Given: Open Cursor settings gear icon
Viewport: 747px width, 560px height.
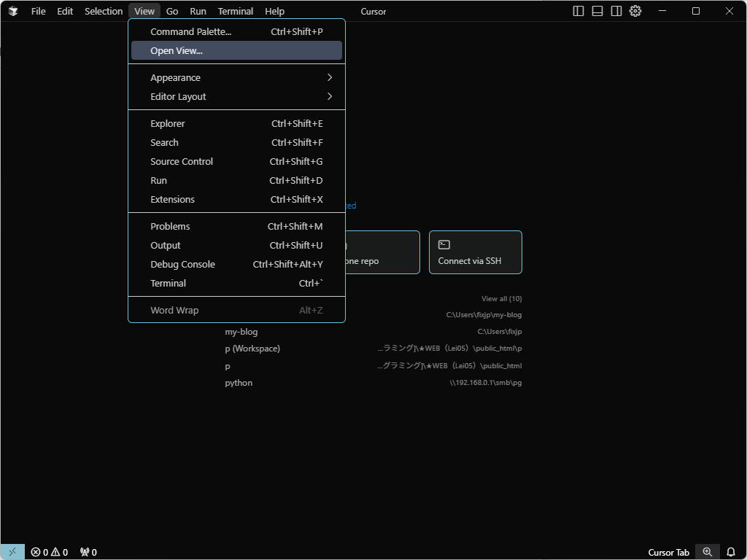Looking at the screenshot, I should click(635, 11).
